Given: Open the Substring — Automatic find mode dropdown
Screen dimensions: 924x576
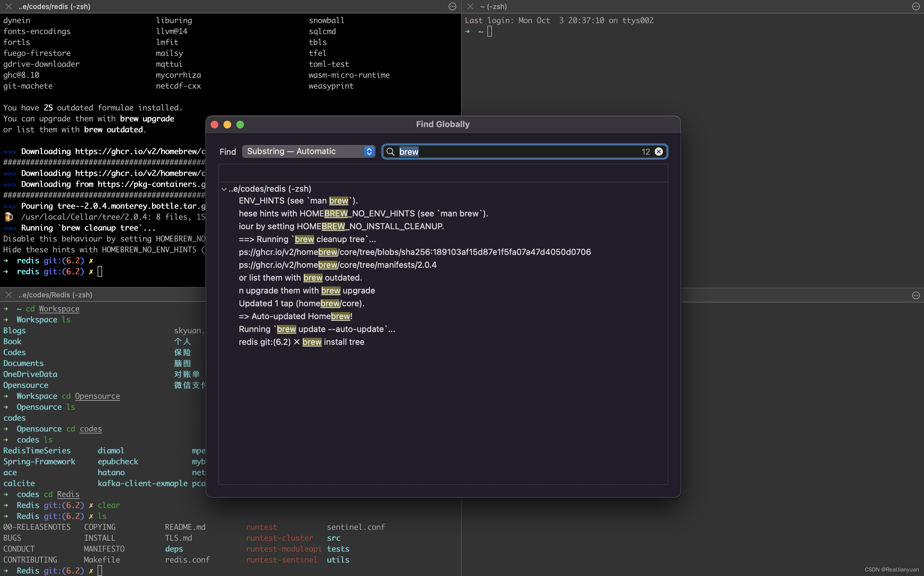Looking at the screenshot, I should pos(309,151).
